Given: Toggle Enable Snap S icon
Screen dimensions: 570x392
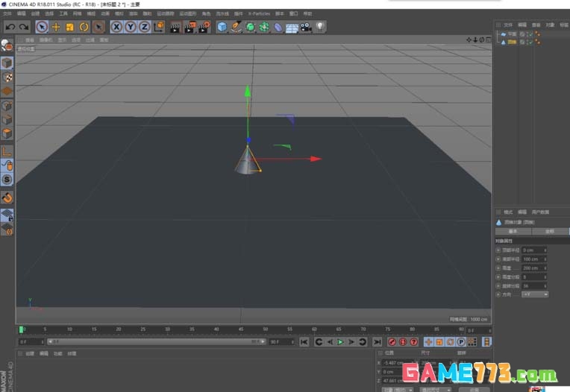Looking at the screenshot, I should click(7, 180).
